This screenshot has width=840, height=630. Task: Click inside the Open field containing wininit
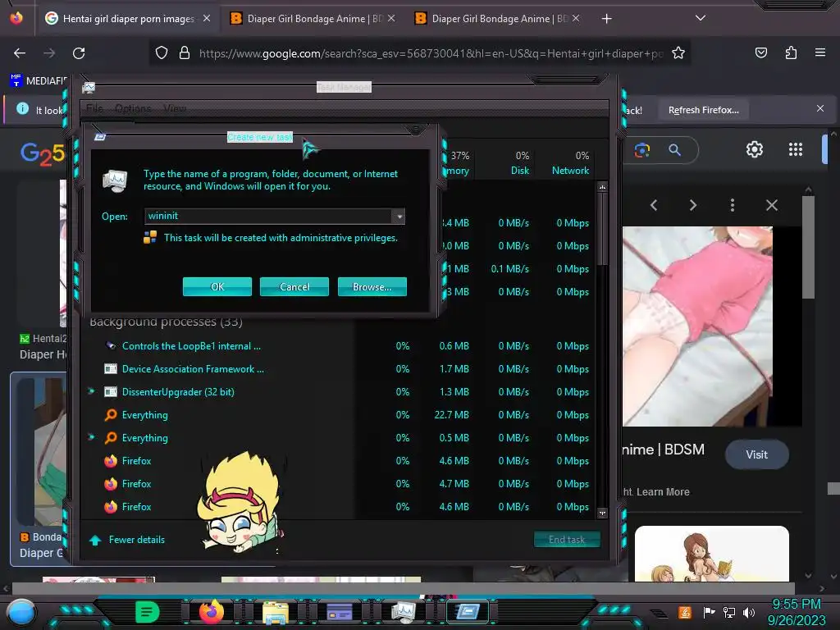(268, 216)
